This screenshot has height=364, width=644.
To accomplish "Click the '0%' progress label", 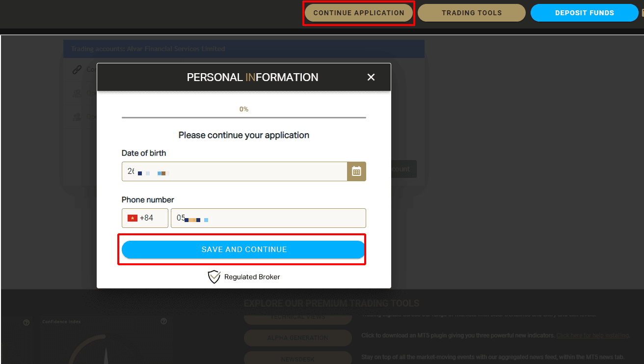I will 244,109.
